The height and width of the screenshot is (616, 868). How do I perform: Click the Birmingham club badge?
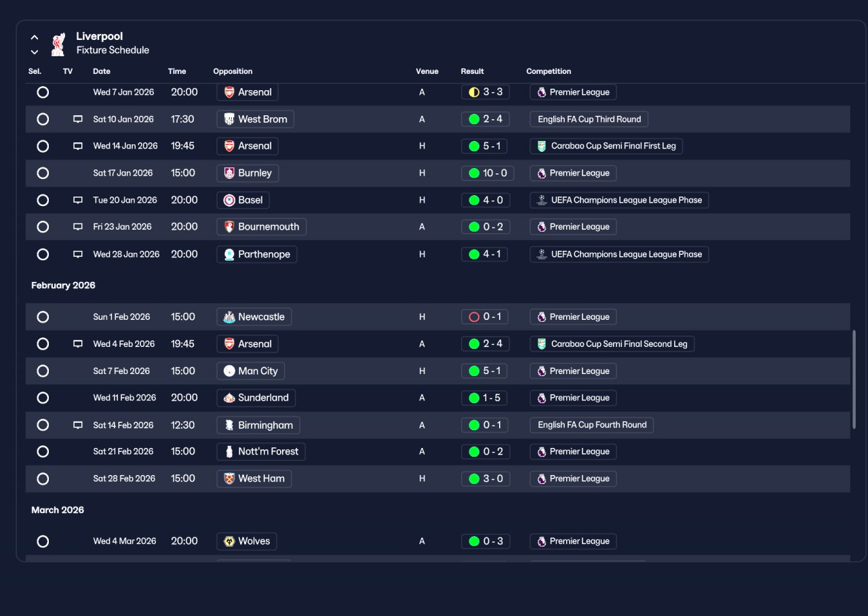(229, 425)
